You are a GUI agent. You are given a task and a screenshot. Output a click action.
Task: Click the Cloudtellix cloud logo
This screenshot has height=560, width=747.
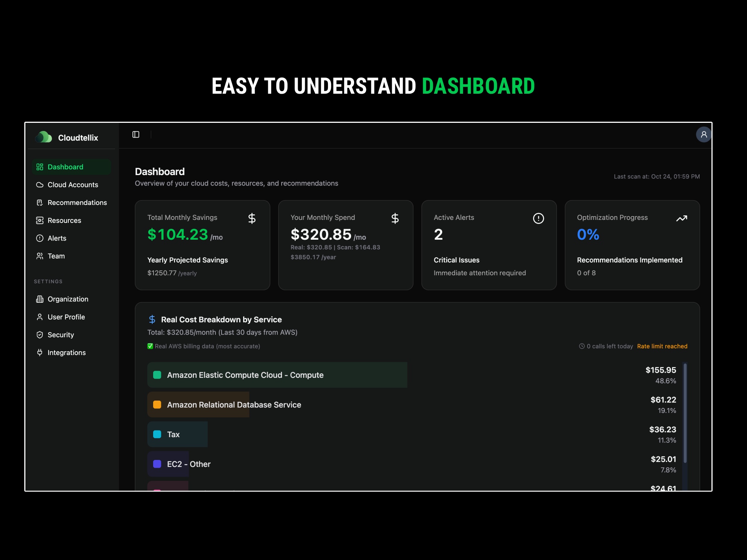pos(44,137)
